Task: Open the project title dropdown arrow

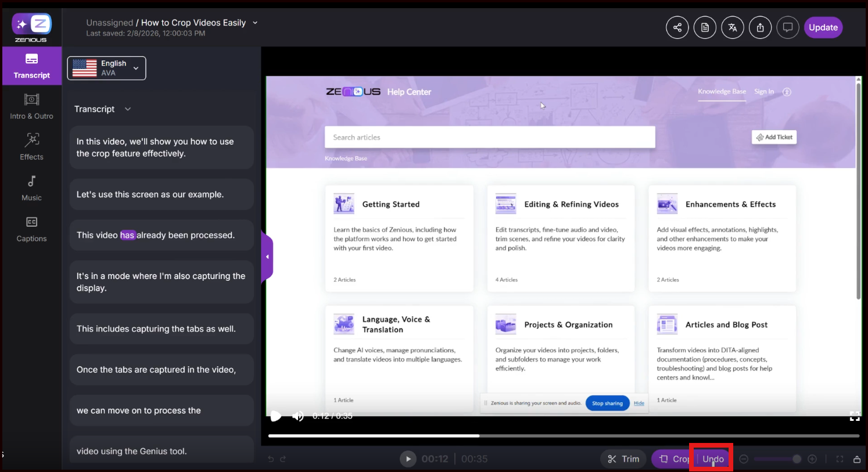Action: pyautogui.click(x=255, y=23)
